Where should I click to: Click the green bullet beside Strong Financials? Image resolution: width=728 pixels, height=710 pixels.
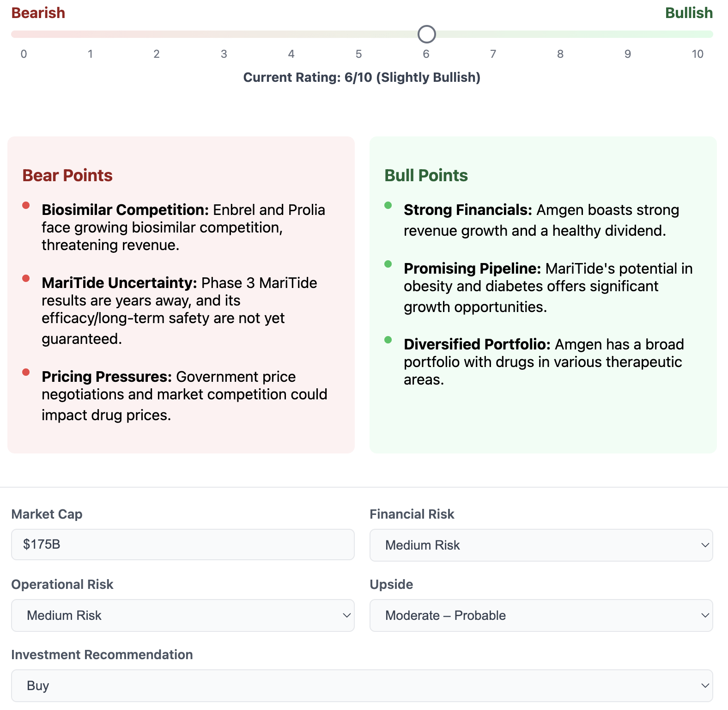point(388,205)
